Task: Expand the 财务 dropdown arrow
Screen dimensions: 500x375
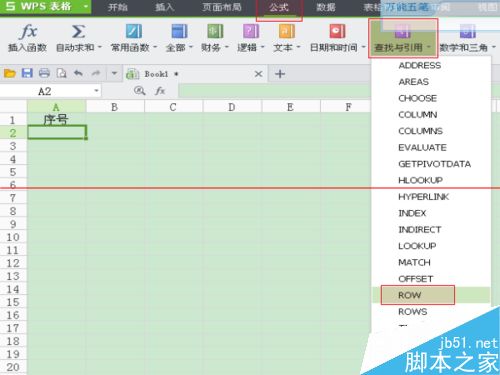Action: pos(226,48)
